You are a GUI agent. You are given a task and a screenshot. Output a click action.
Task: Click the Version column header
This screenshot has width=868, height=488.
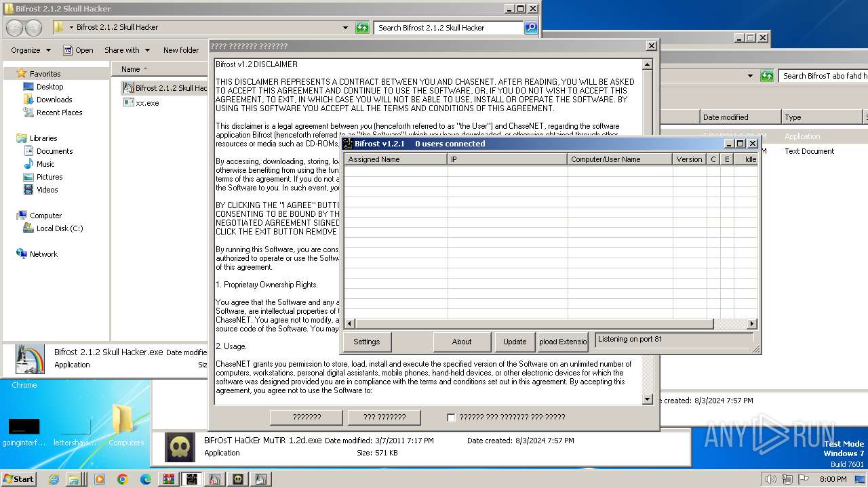point(689,159)
